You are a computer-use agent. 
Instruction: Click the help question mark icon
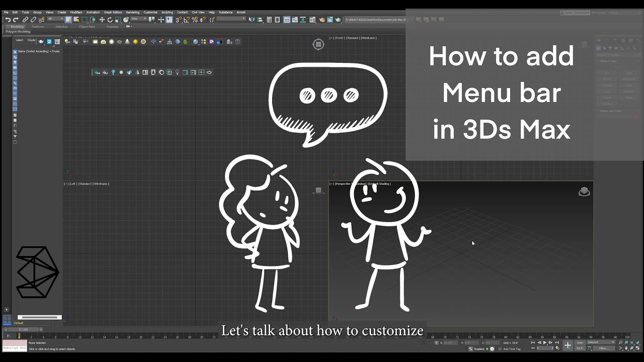pos(237,42)
